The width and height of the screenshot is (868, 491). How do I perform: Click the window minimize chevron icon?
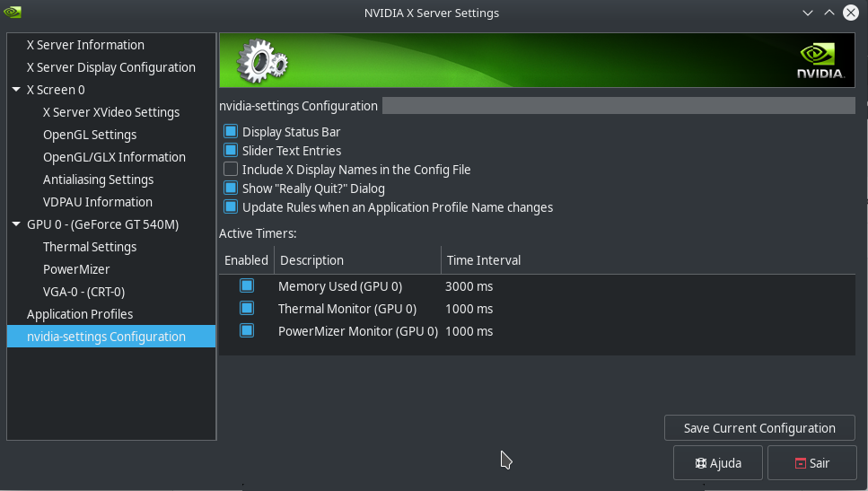click(x=808, y=13)
